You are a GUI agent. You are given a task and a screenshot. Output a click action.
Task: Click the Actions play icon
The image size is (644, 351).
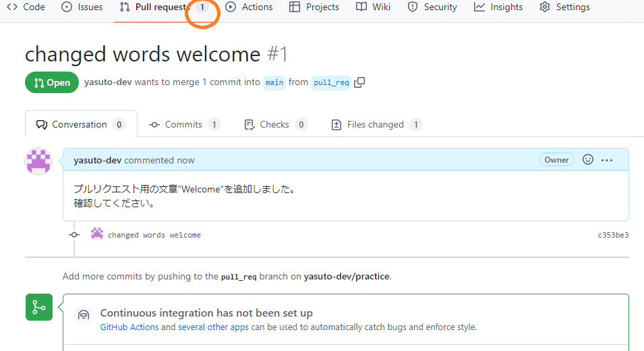231,7
